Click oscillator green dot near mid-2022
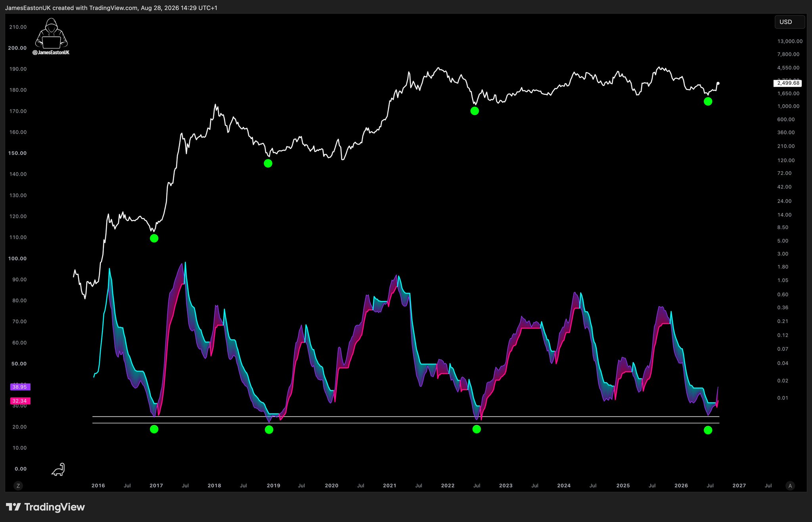This screenshot has height=522, width=812. click(477, 429)
